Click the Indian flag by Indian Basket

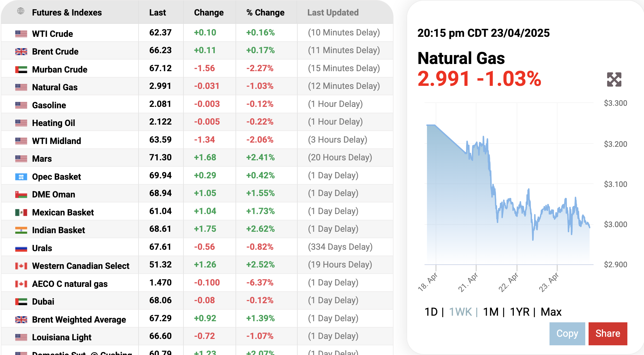pyautogui.click(x=21, y=230)
